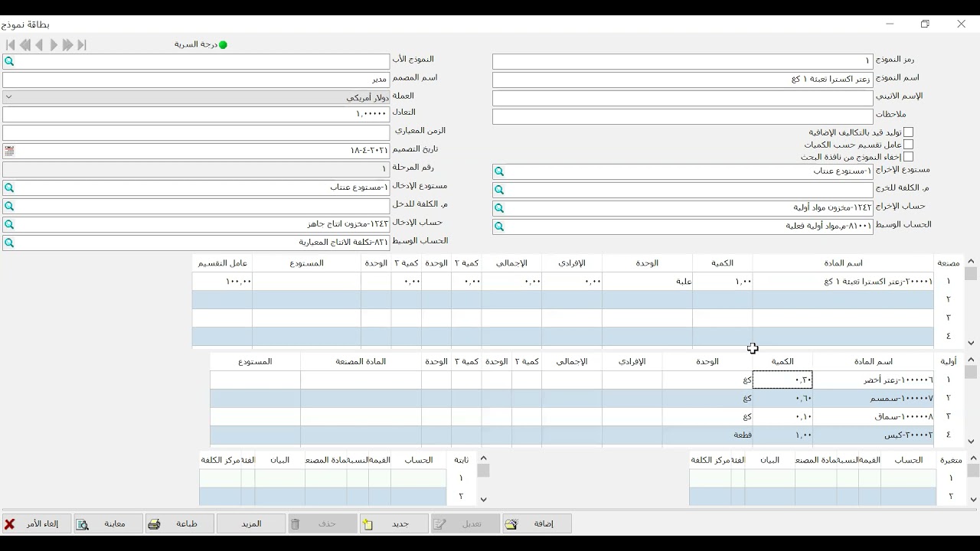
Task: Click the علبة unit cell
Action: [x=647, y=282]
